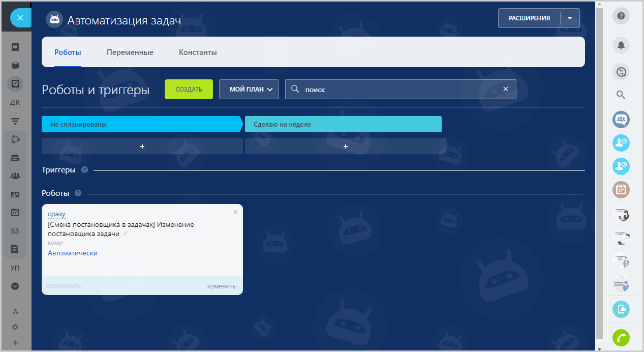Viewport: 644px width, 352px height.
Task: Open the first light-blue user clock avatar
Action: (621, 143)
